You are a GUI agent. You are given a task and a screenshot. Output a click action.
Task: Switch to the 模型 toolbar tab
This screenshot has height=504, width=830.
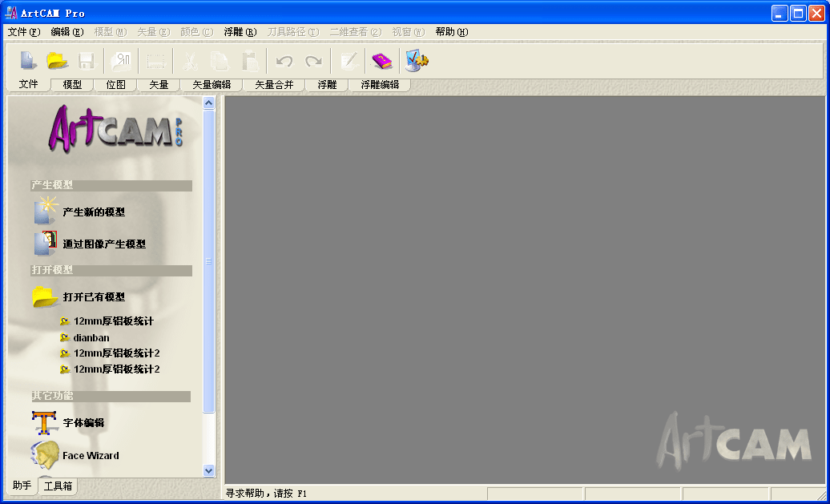point(72,85)
